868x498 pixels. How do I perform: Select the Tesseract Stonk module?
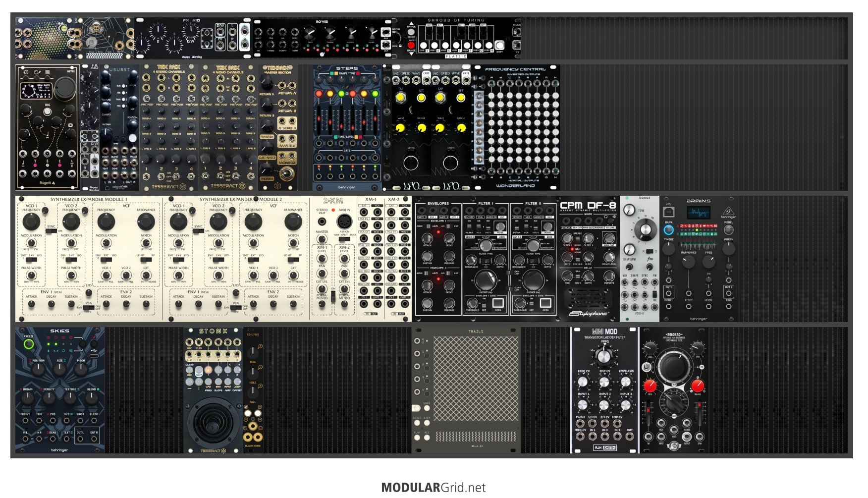(x=214, y=390)
